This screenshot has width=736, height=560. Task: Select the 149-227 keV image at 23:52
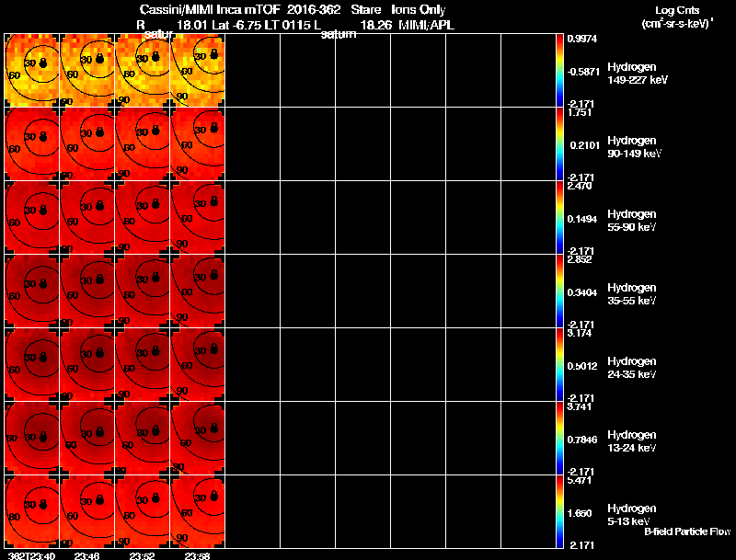[x=143, y=71]
